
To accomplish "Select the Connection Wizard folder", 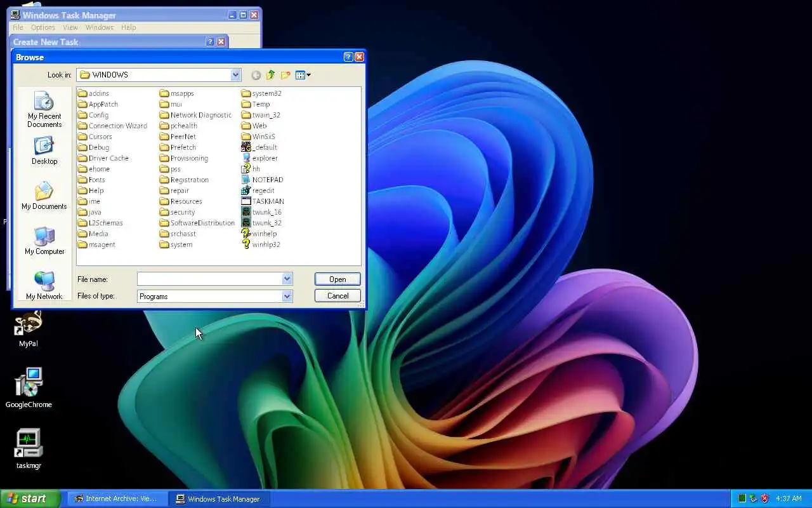I will click(x=112, y=126).
